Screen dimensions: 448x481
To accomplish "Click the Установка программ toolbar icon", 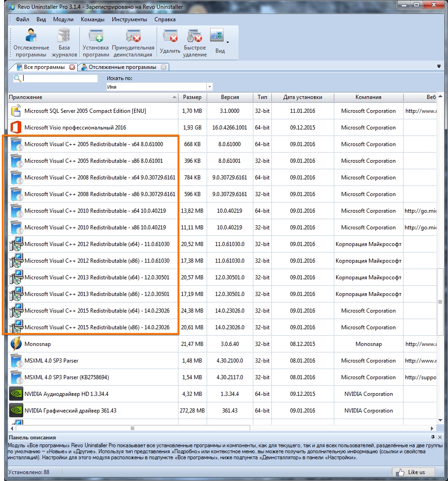I will tap(96, 43).
